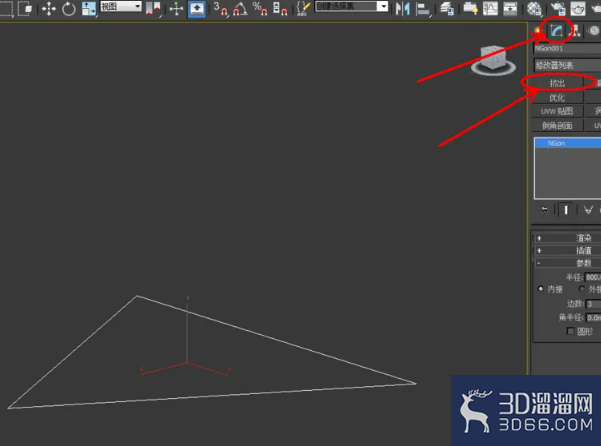Toggle the Spinner Snap icon
The width and height of the screenshot is (601, 446).
coord(280,8)
